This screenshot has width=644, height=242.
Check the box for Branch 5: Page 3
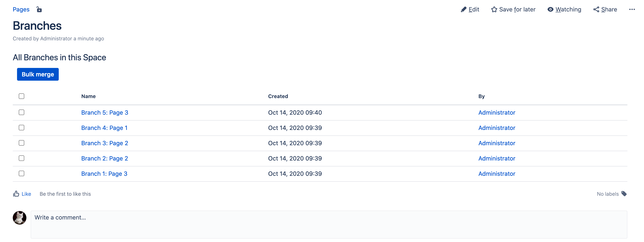click(x=21, y=113)
